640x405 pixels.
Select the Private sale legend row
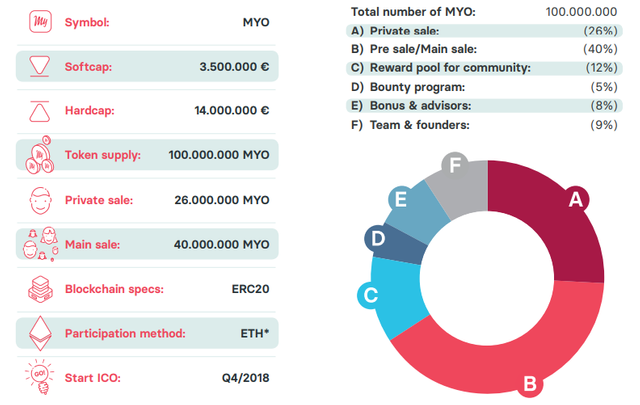point(484,31)
